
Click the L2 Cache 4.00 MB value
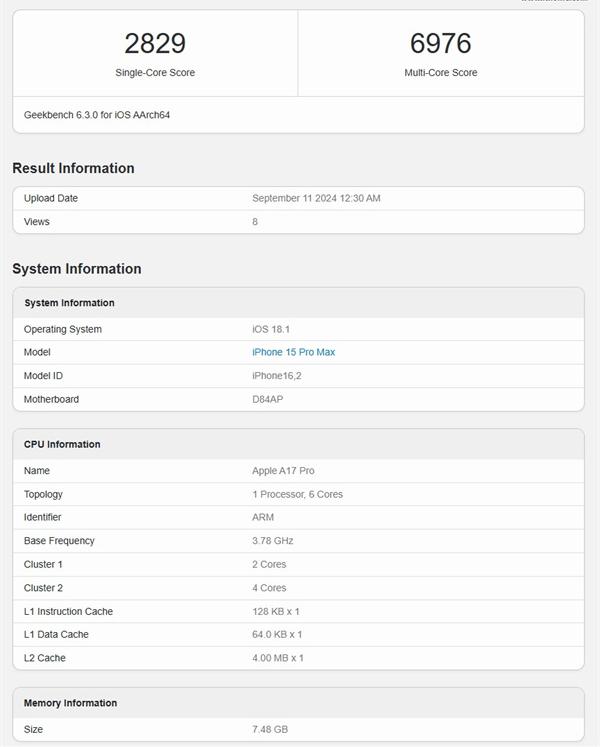point(277,658)
